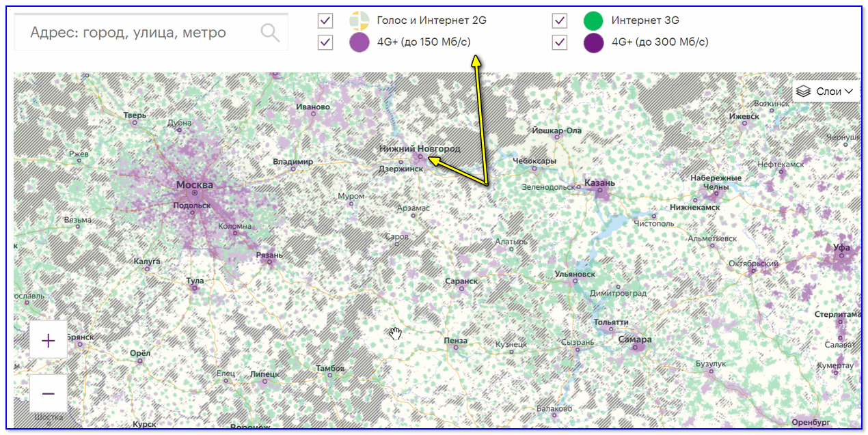Viewport: 868px width, 435px height.
Task: Click the 2G voice and internet legend icon
Action: coord(360,20)
